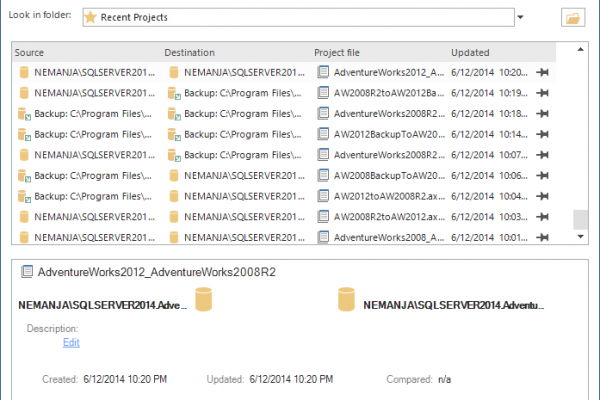Click Created value 6/12/2014 10:20 PM

(125, 379)
